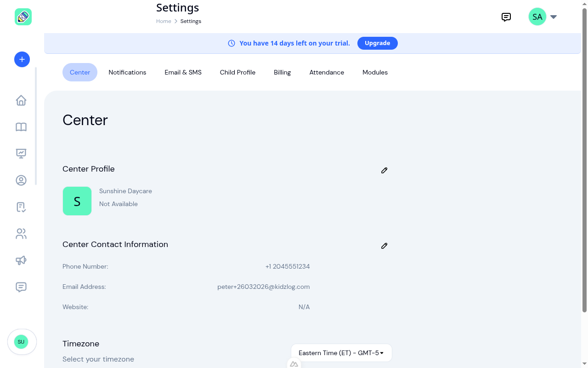Click the Sunshine Daycare center name
The height and width of the screenshot is (368, 588).
coord(125,191)
